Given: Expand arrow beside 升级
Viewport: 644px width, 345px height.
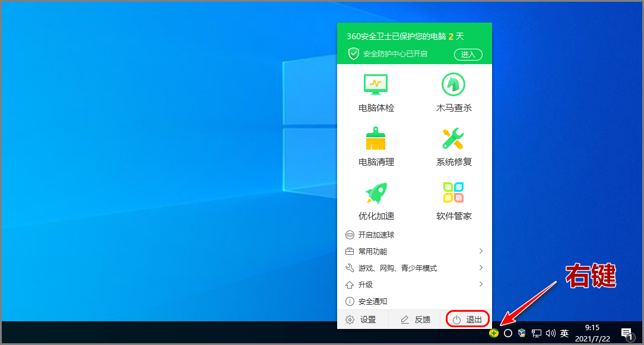Looking at the screenshot, I should pos(481,284).
